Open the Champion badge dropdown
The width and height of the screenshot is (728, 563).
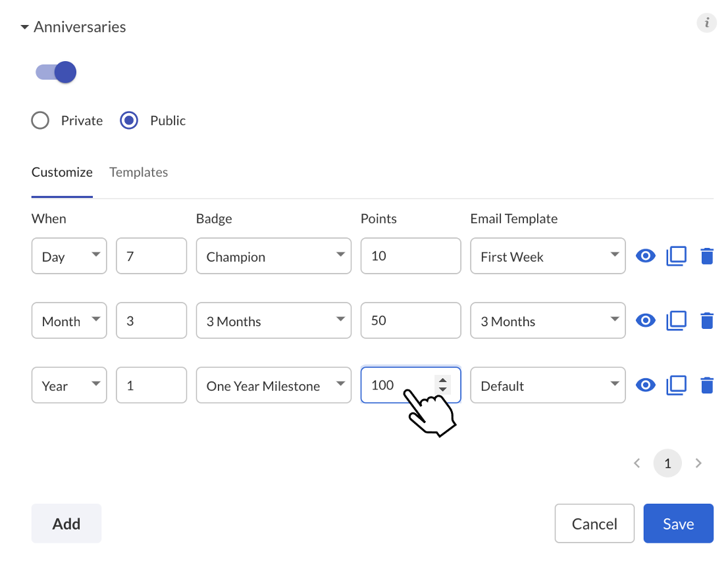273,256
